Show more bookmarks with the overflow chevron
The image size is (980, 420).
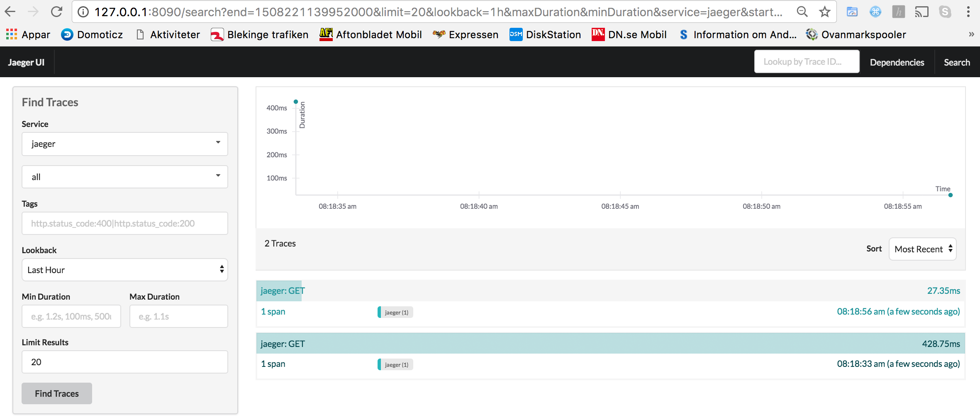point(971,34)
